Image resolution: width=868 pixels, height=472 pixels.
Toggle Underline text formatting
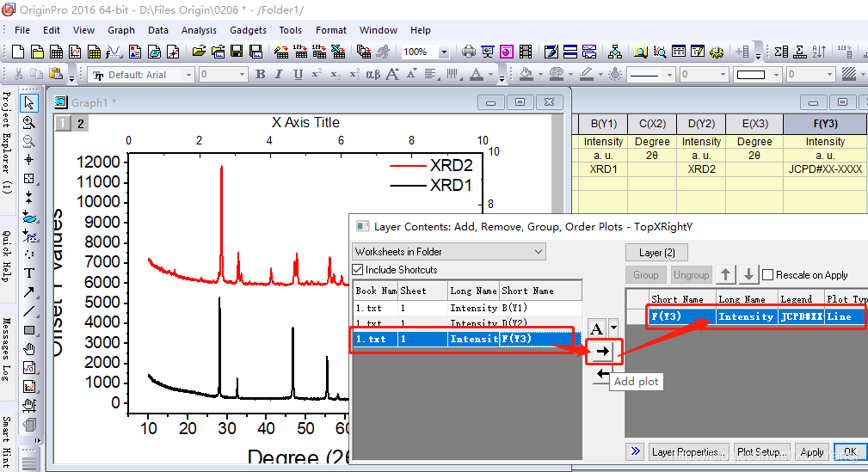(298, 74)
